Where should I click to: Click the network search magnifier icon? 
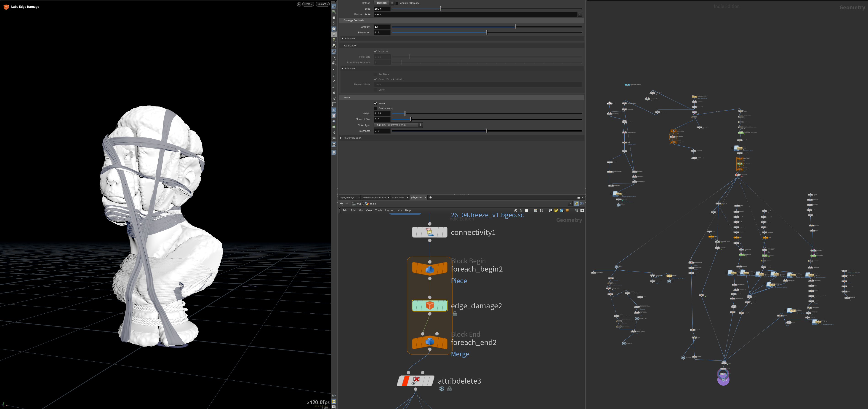point(576,210)
